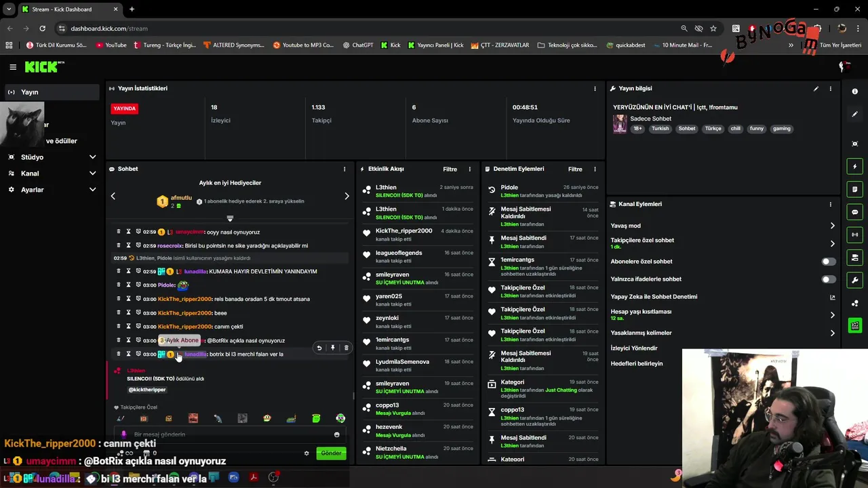Click the Turkish tag chip
This screenshot has width=868, height=488.
pyautogui.click(x=660, y=129)
